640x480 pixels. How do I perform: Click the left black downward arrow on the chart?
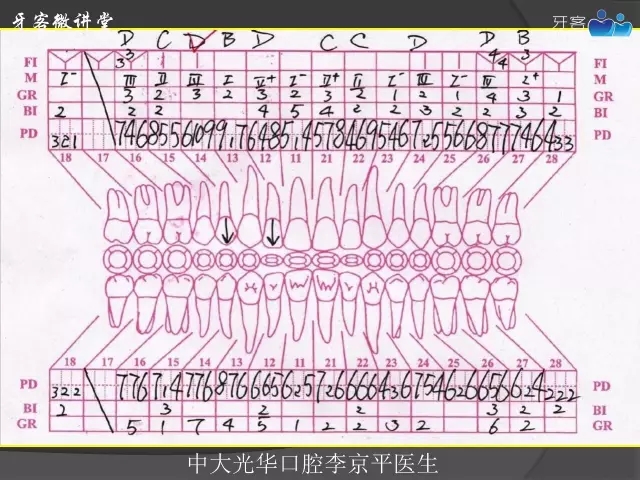[x=227, y=230]
